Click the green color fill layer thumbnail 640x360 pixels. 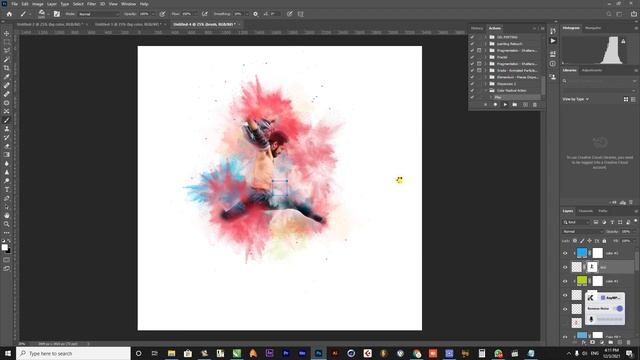[582, 281]
